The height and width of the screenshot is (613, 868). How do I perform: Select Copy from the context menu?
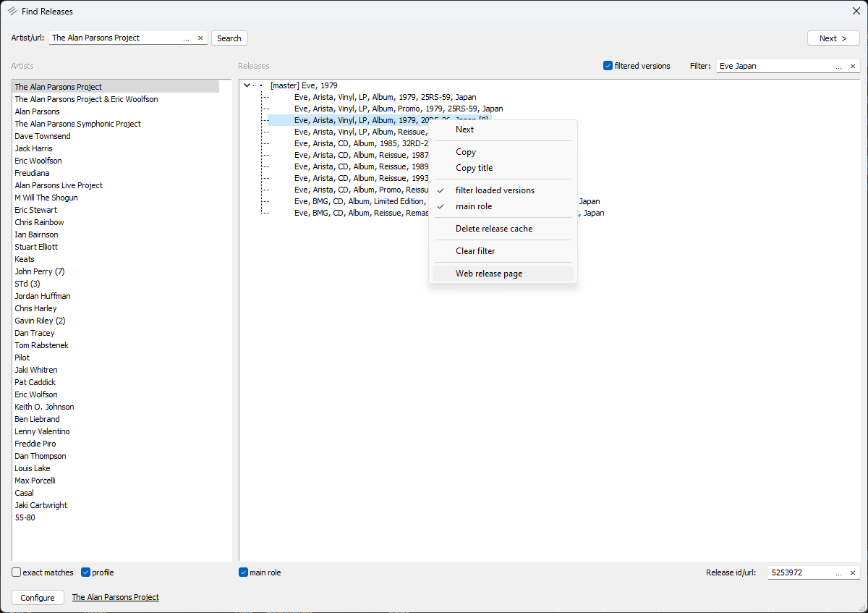[503, 152]
